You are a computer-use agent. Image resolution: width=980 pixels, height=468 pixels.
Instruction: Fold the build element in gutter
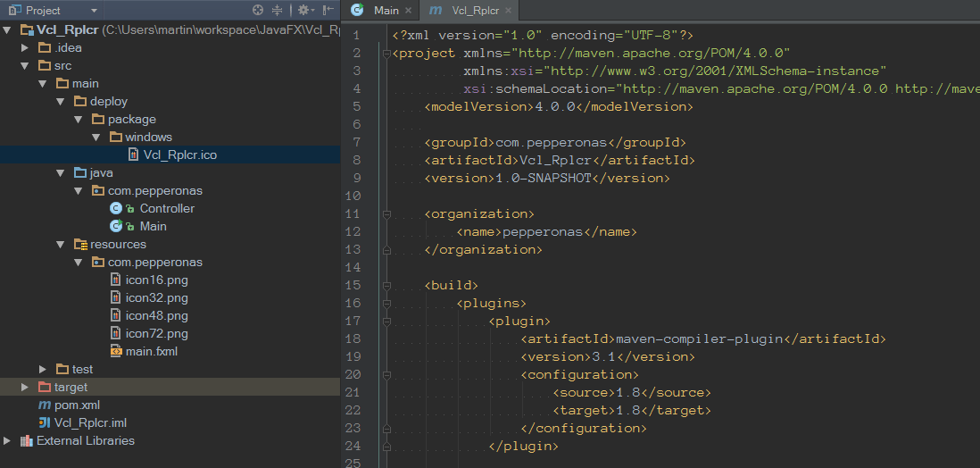[x=387, y=285]
